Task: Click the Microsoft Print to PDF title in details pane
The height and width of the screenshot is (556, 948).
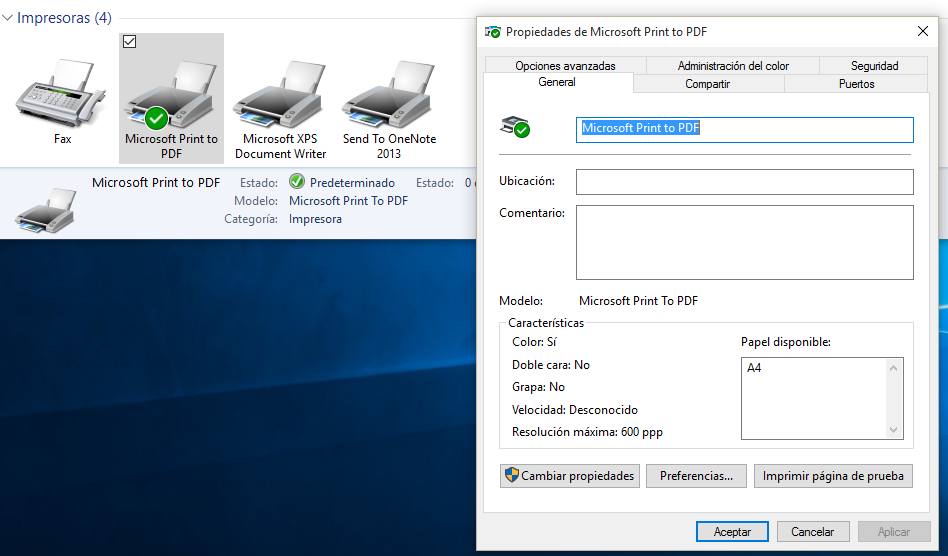Action: point(156,183)
